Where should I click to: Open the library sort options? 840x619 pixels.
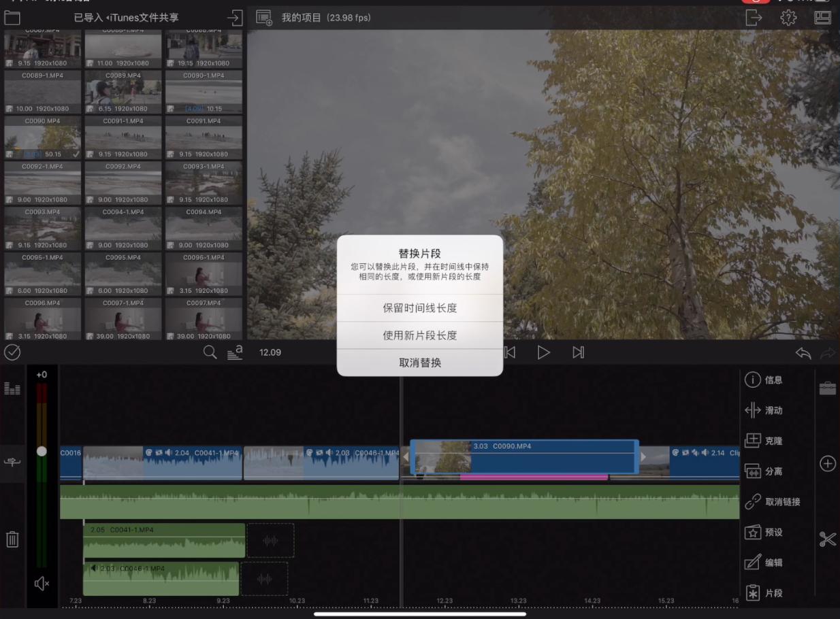point(234,352)
